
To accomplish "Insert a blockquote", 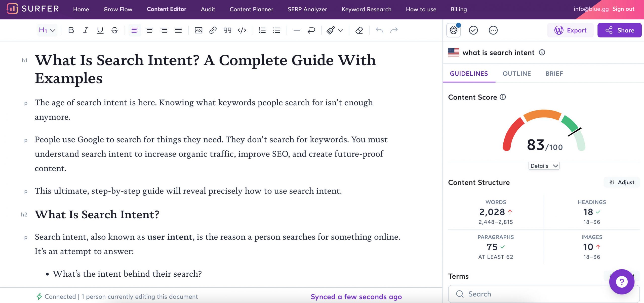I will (227, 30).
